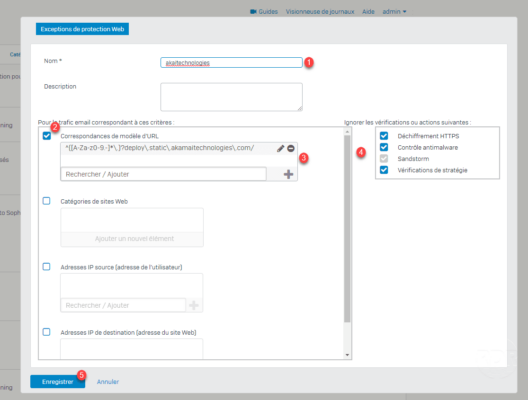This screenshot has height=400, width=528.
Task: Click the Description resize handle
Action: point(300,108)
